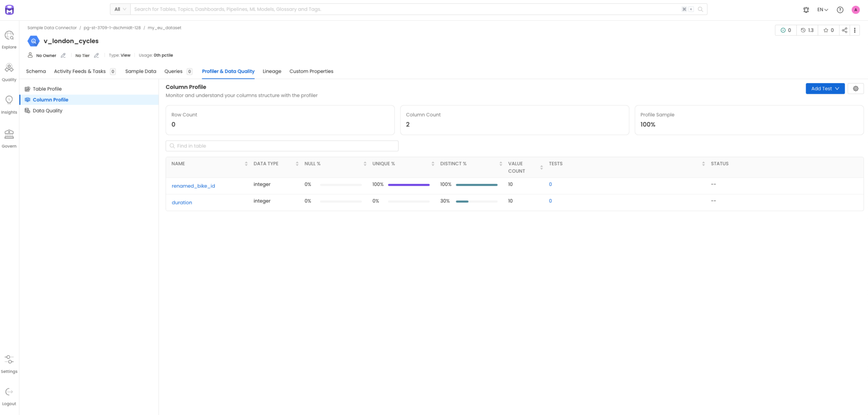Select Data Quality in left panel
The height and width of the screenshot is (415, 868).
[x=47, y=111]
